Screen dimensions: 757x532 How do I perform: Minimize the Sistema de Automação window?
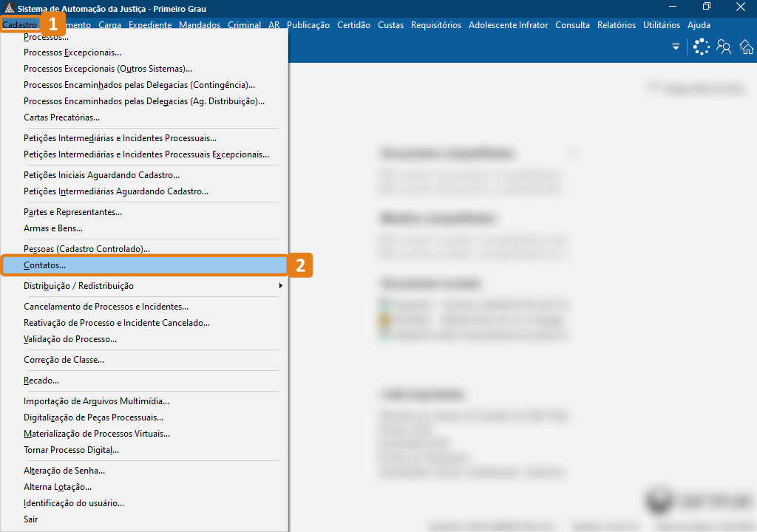(x=673, y=6)
